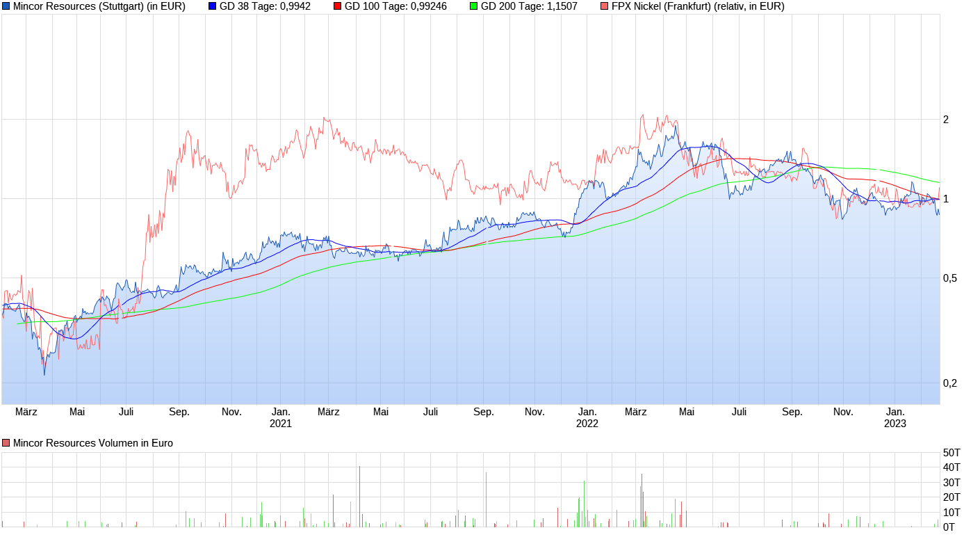This screenshot has width=980, height=537.
Task: Select the Jan. 2023 time axis label
Action: click(x=897, y=416)
